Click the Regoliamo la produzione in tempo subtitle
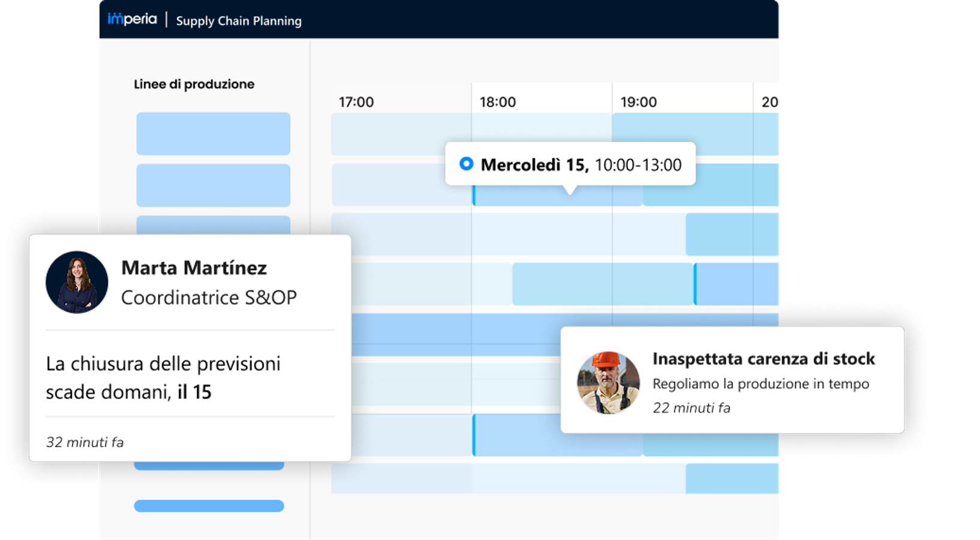 760,384
